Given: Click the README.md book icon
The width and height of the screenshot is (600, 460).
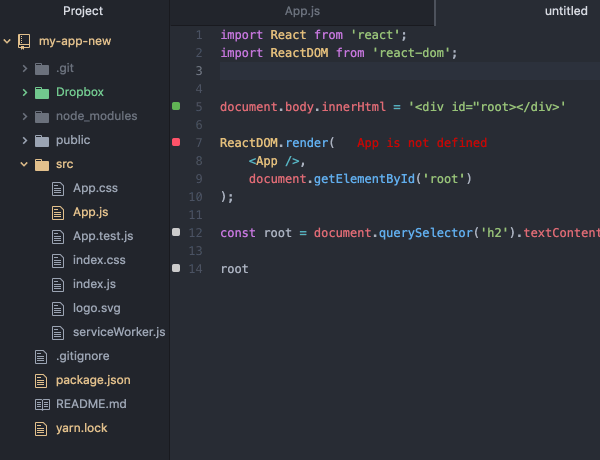Looking at the screenshot, I should click(42, 405).
